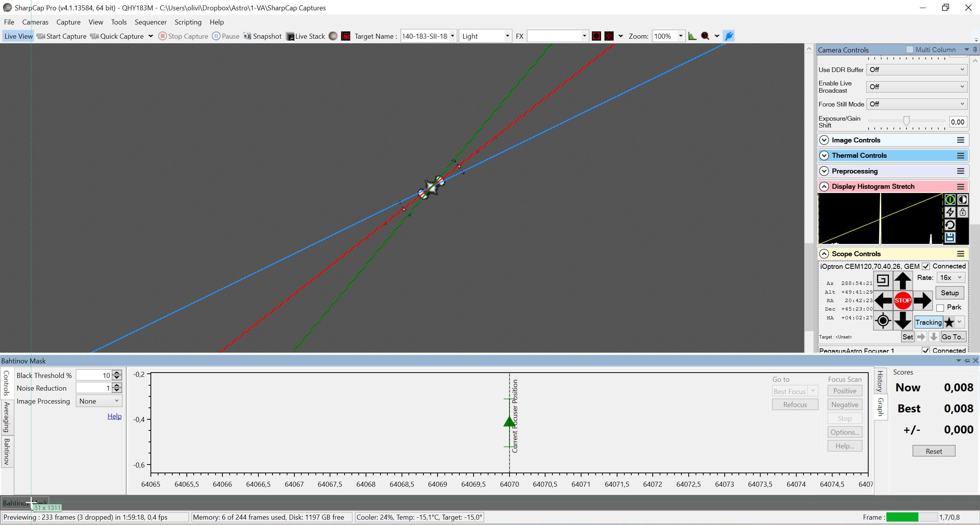Toggle the Multi Column checkbox
The height and width of the screenshot is (525, 980).
coord(910,50)
